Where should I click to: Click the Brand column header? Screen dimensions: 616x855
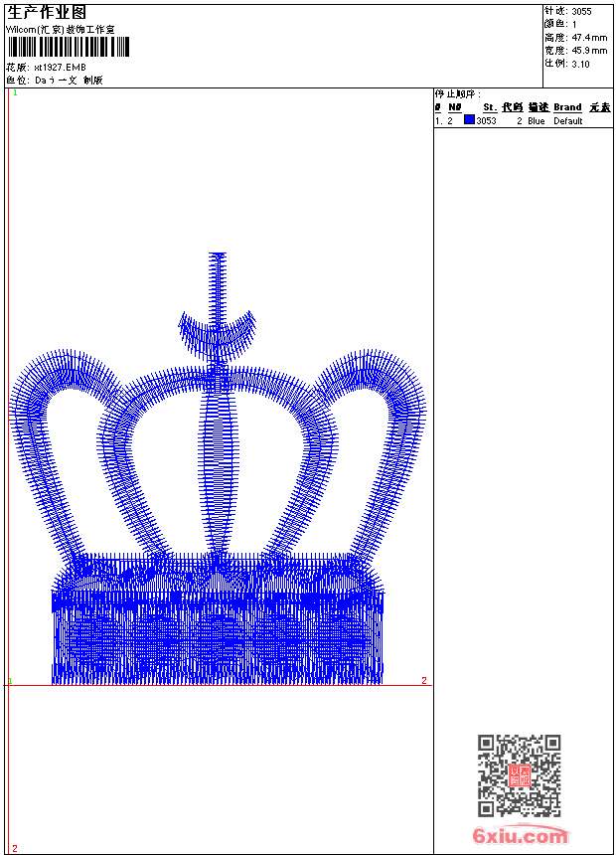[x=567, y=107]
